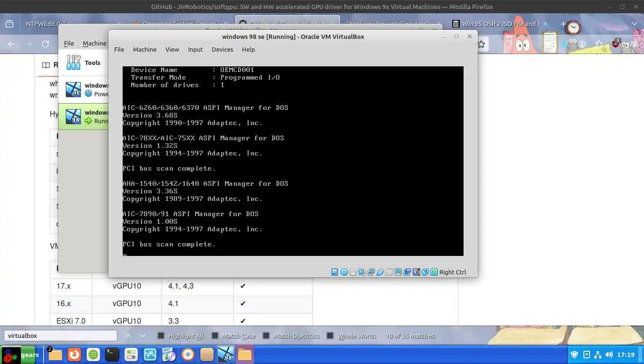The height and width of the screenshot is (364, 644).
Task: Click the volume tray icon
Action: (608, 355)
